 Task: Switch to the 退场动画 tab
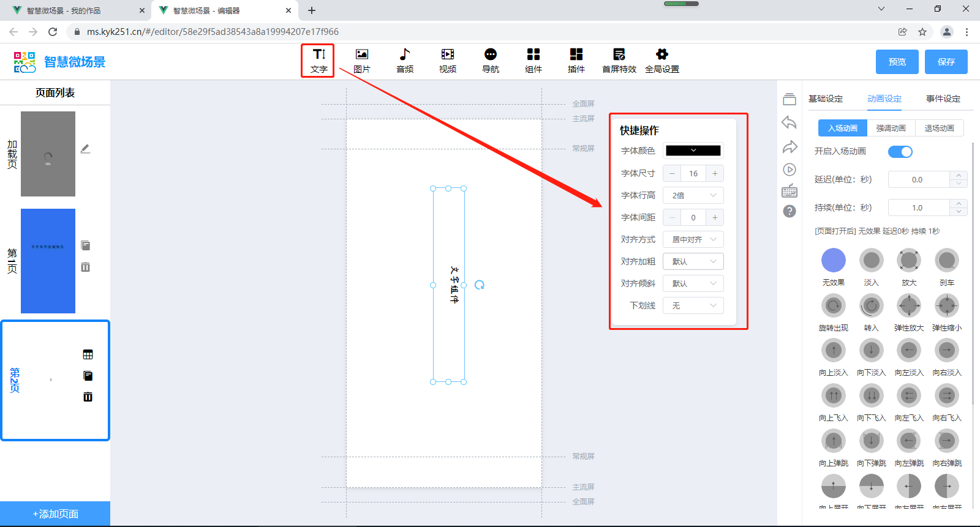click(x=939, y=128)
